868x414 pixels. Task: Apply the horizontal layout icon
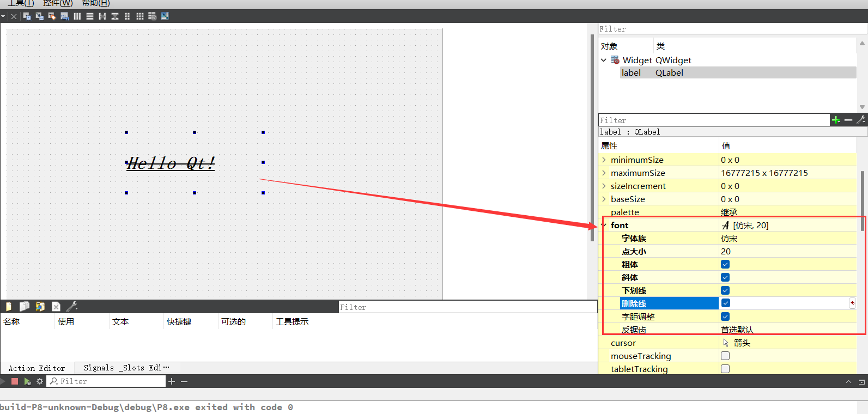pyautogui.click(x=77, y=16)
